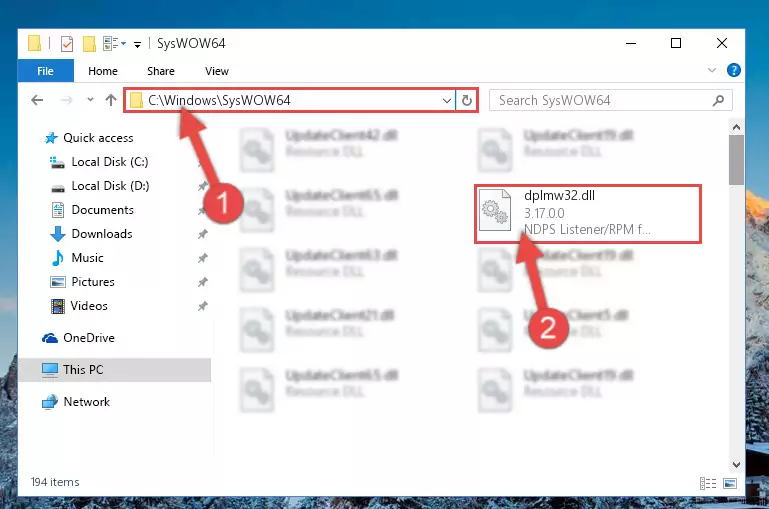Click the folder icon in title bar
Viewport: 769px width, 509px height.
34,44
